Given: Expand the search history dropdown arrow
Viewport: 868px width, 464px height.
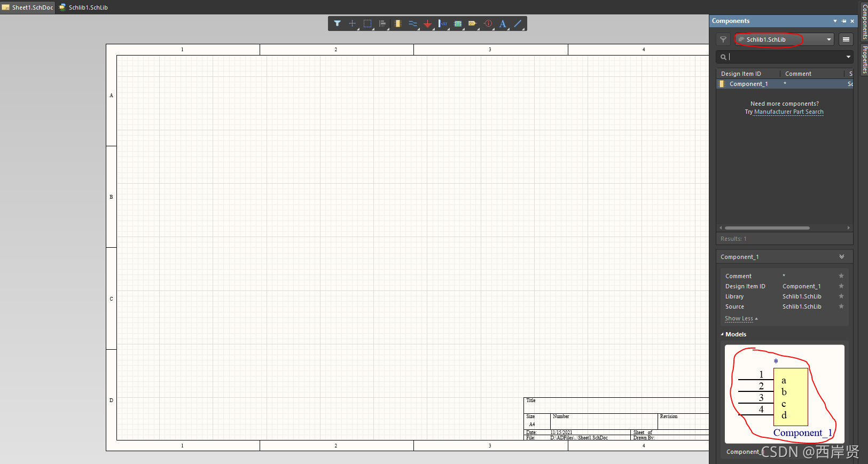Looking at the screenshot, I should click(848, 57).
